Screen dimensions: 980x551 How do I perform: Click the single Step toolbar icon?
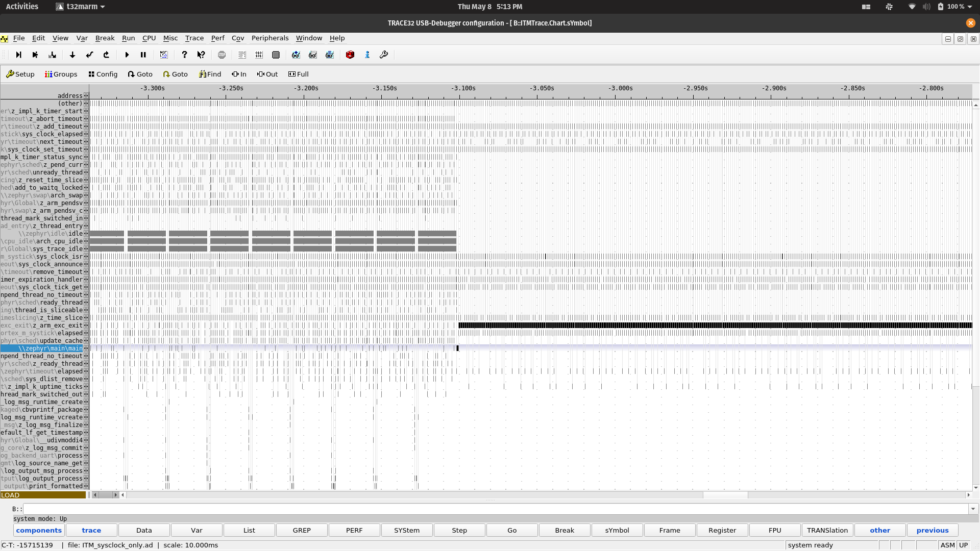18,55
